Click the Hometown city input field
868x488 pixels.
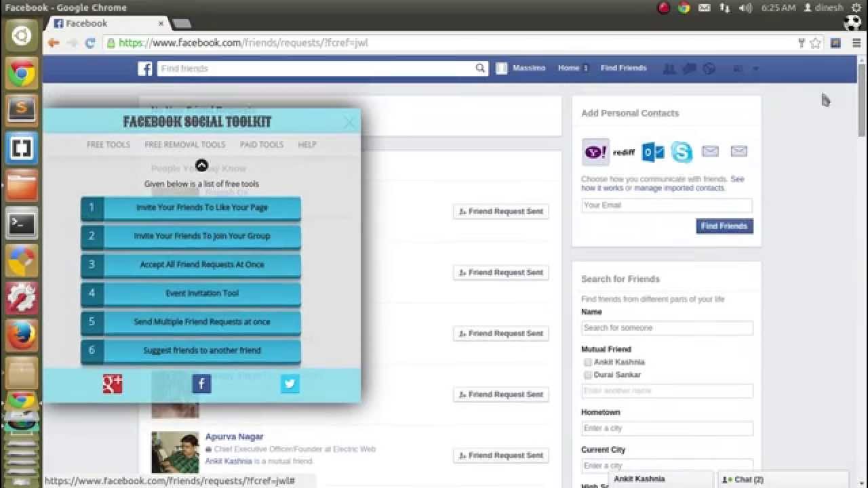pyautogui.click(x=667, y=428)
